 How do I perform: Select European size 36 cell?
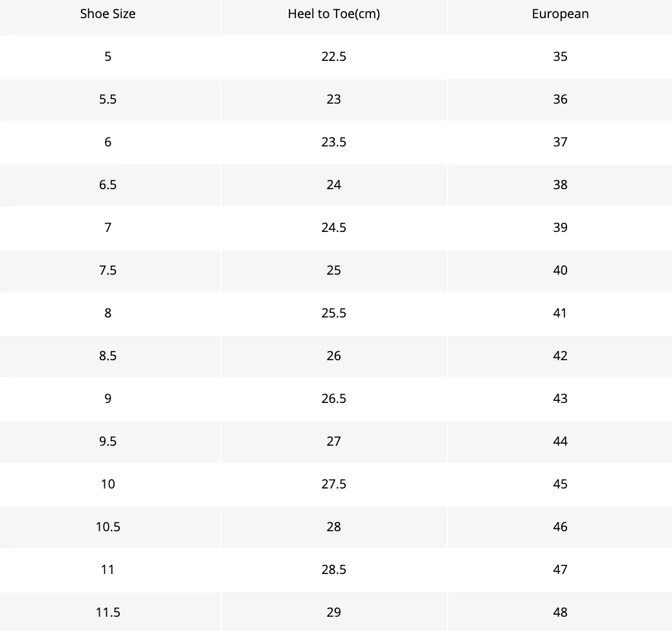point(560,99)
